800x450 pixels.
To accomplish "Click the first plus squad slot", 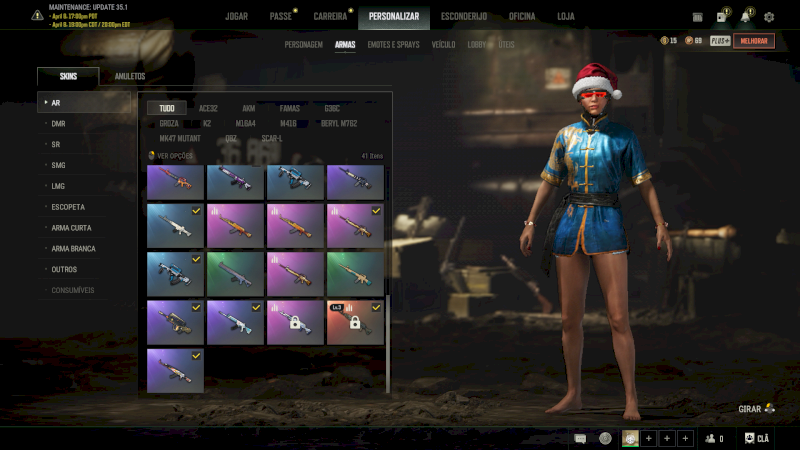I will [648, 438].
